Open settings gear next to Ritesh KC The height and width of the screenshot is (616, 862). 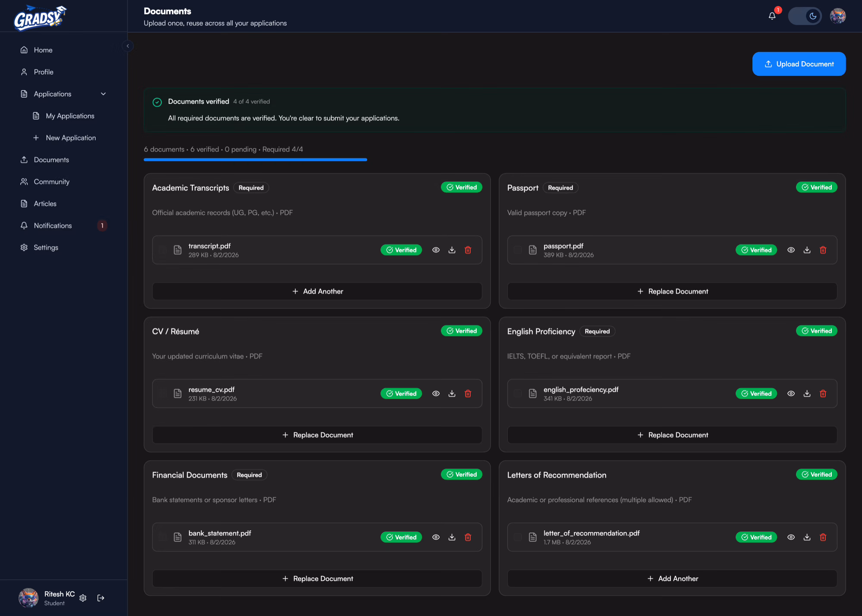83,598
